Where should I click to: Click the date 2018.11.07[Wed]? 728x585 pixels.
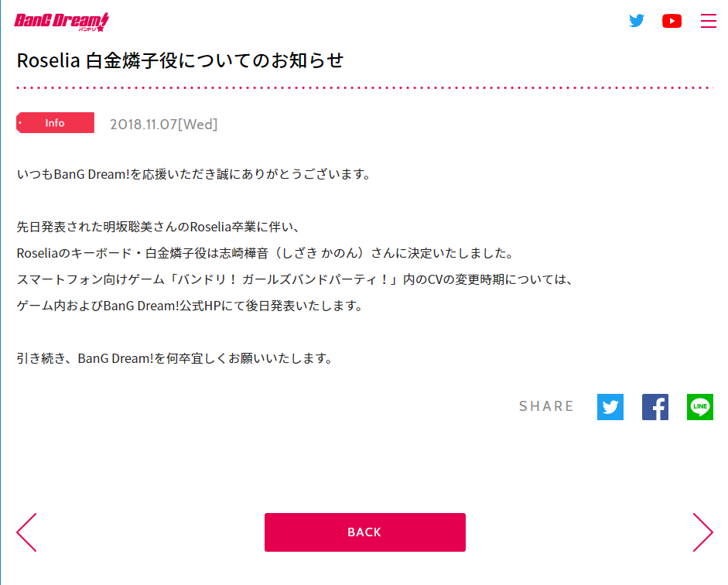click(x=164, y=124)
